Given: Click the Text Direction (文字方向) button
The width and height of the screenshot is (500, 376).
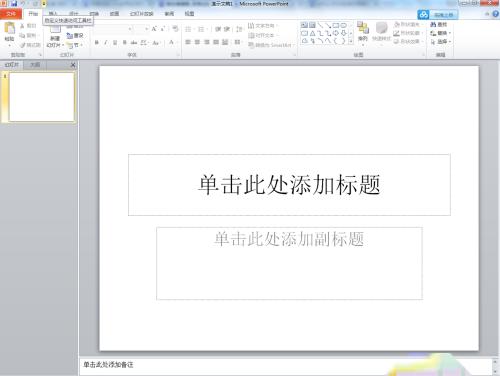Looking at the screenshot, I should pyautogui.click(x=262, y=26).
